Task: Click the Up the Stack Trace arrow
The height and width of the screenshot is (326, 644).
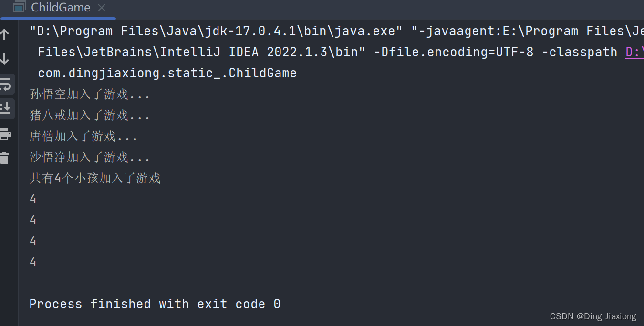Action: 5,34
